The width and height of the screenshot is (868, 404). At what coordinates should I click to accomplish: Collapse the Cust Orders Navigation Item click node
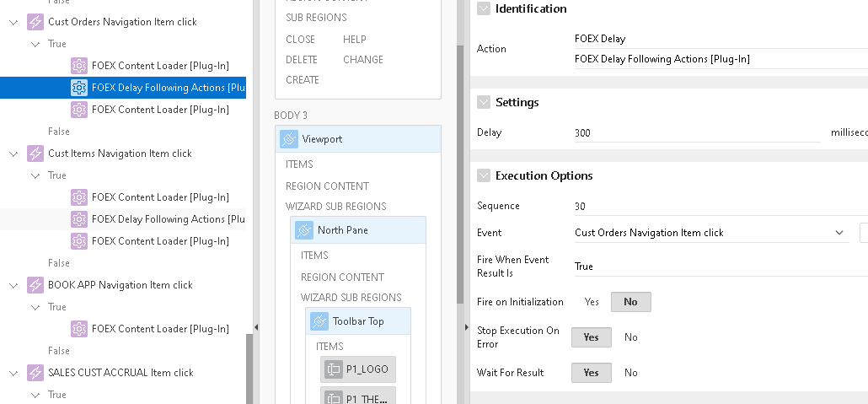point(13,22)
